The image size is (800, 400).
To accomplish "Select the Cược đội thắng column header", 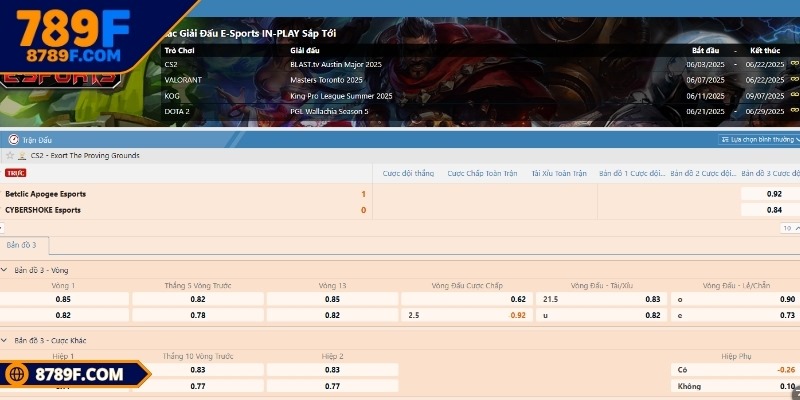I will [x=408, y=173].
